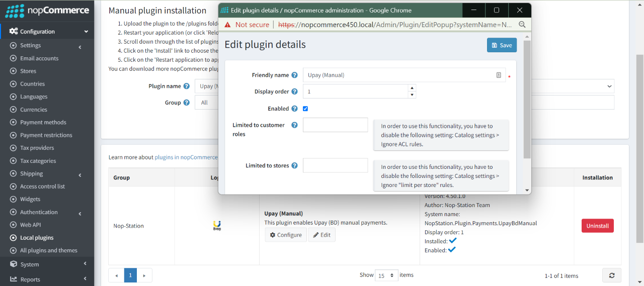Click the Enabled checkmark in plugin row
Screen dimensions: 644x286
[452, 250]
